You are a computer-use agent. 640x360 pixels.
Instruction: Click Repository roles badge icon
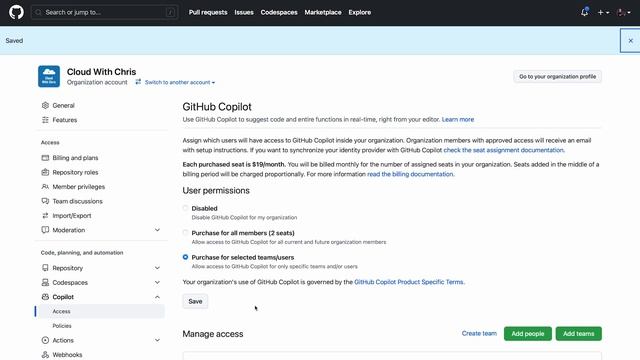tap(45, 172)
